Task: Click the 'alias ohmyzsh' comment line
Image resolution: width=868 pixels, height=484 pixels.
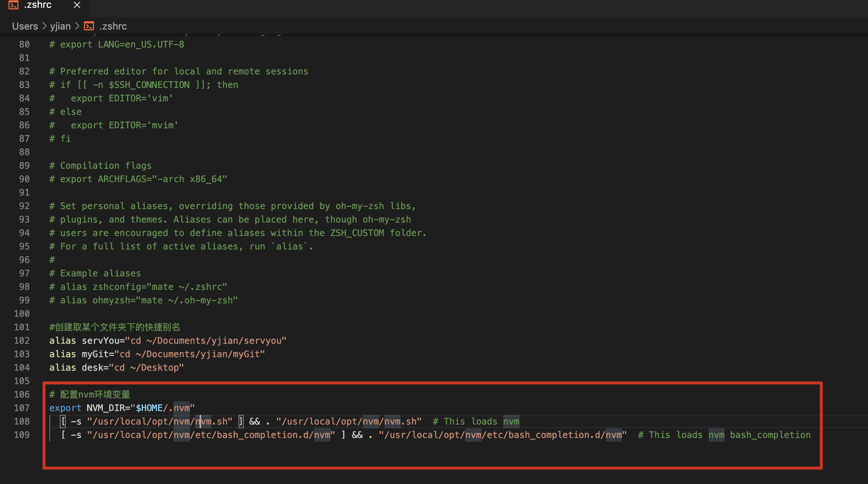Action: coord(144,300)
